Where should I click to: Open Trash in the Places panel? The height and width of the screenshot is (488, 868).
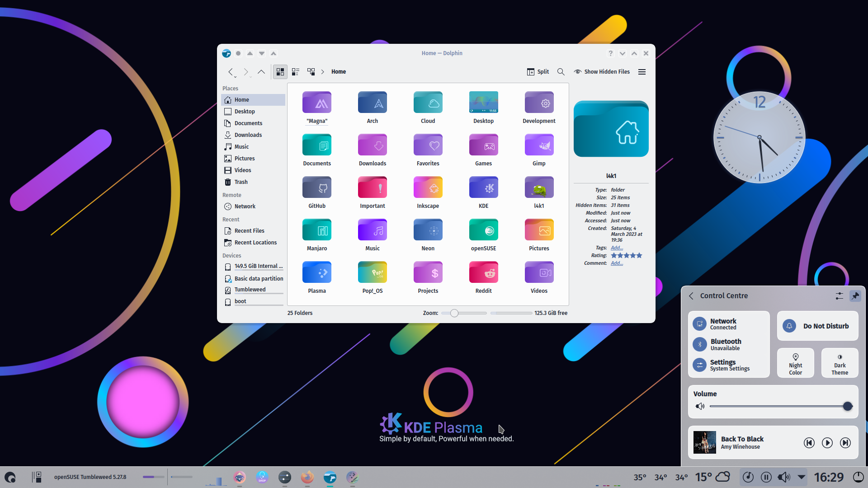tap(253, 182)
